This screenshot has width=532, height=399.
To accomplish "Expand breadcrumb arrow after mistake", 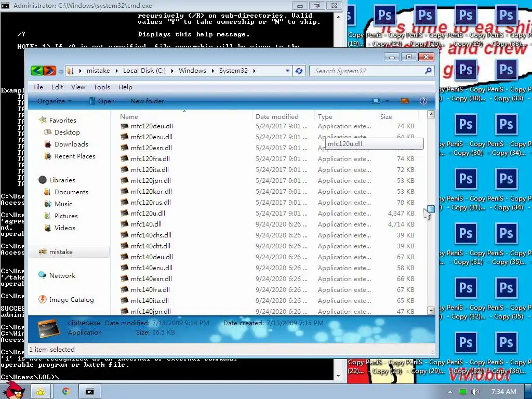I will (116, 71).
